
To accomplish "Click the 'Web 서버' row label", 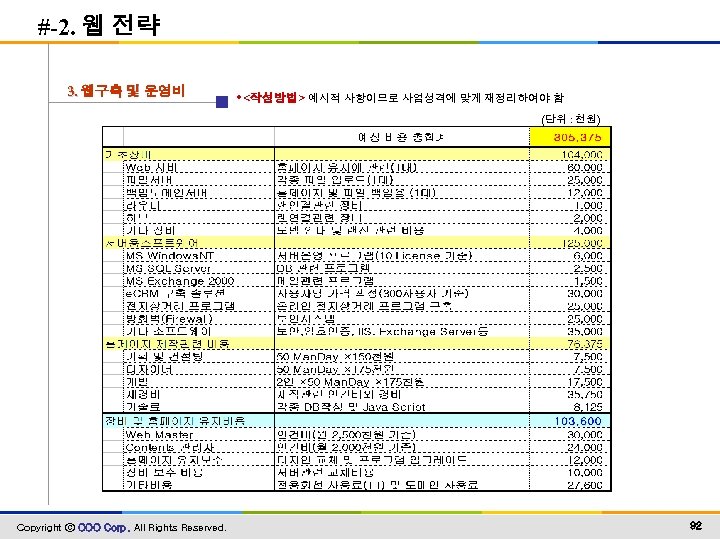I will 151,168.
